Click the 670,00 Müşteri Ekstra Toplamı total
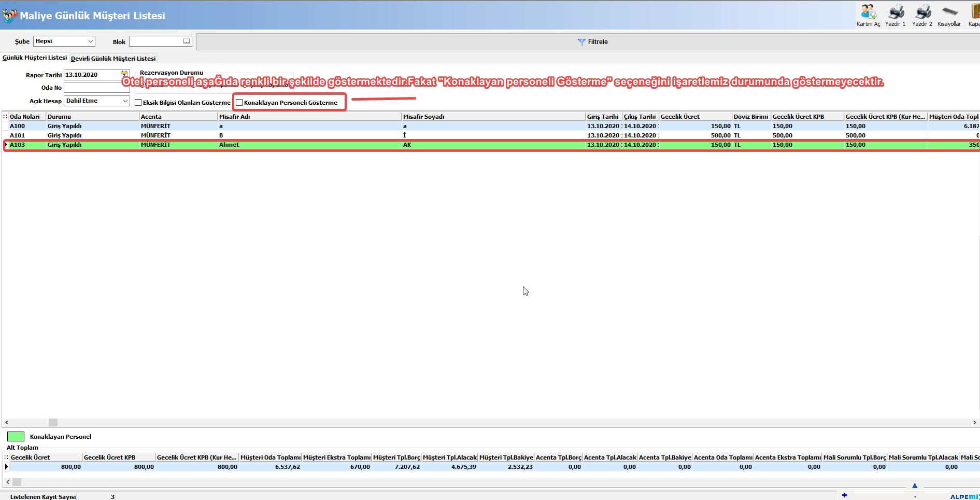 click(337, 467)
